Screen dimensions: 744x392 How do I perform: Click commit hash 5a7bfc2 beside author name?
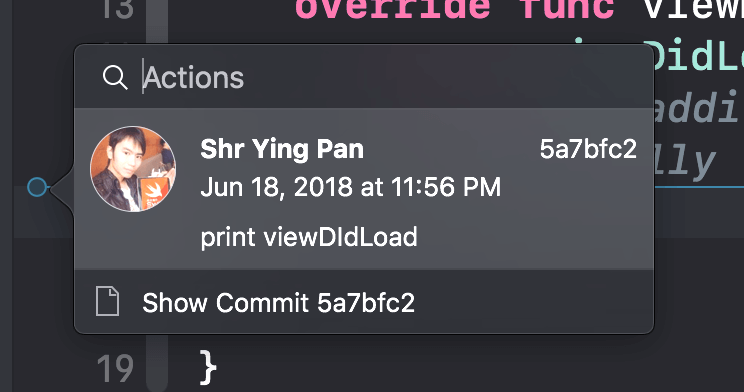pyautogui.click(x=588, y=149)
